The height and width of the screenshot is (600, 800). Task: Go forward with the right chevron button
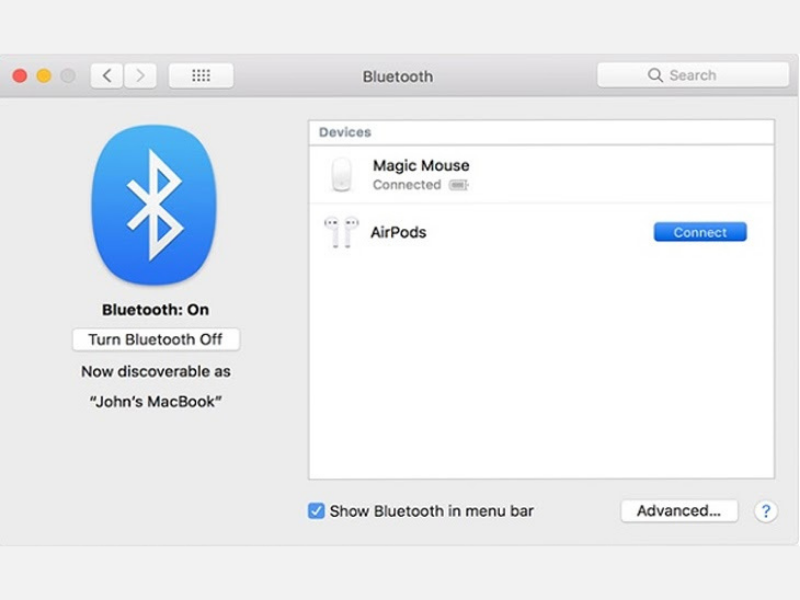[140, 76]
